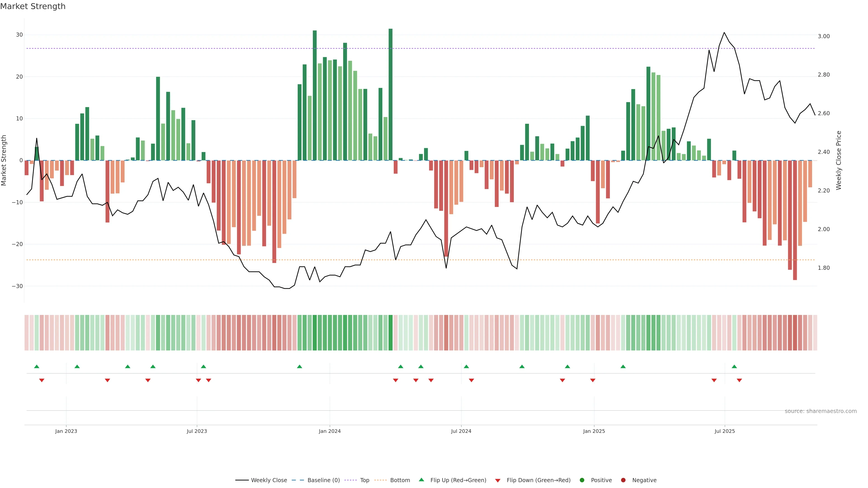Select the first green flip-up triangle marker
The height and width of the screenshot is (488, 868).
pos(37,366)
